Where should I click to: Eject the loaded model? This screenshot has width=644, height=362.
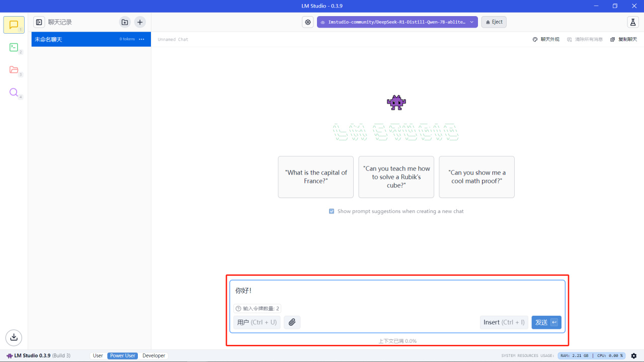[494, 22]
